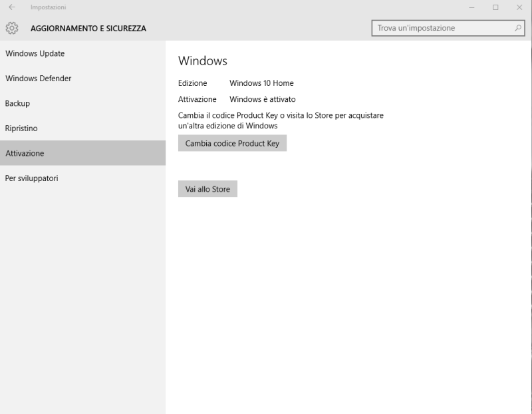Image resolution: width=532 pixels, height=414 pixels.
Task: Go to Ripristino section
Action: tap(82, 128)
